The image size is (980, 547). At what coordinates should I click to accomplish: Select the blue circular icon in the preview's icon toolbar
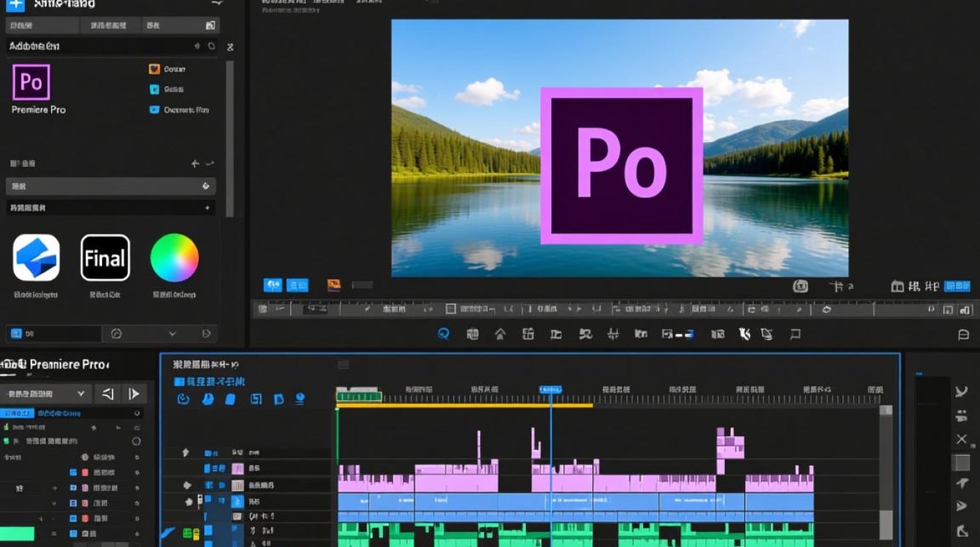coord(443,334)
